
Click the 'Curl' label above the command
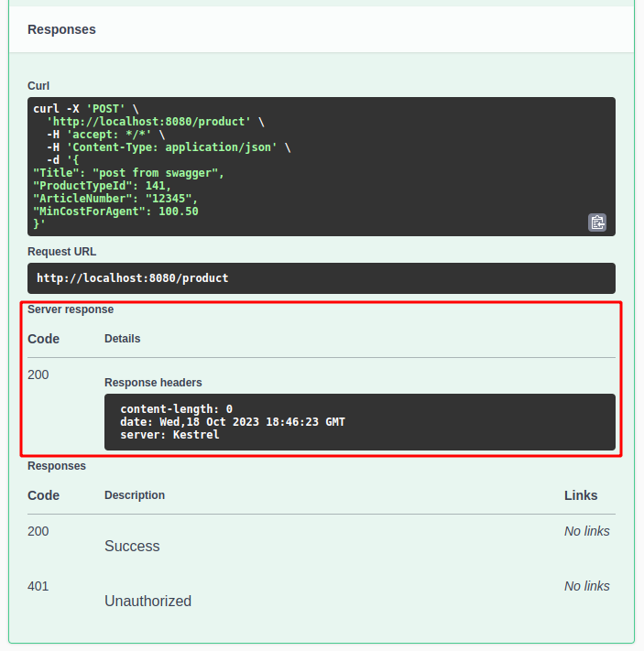(38, 85)
